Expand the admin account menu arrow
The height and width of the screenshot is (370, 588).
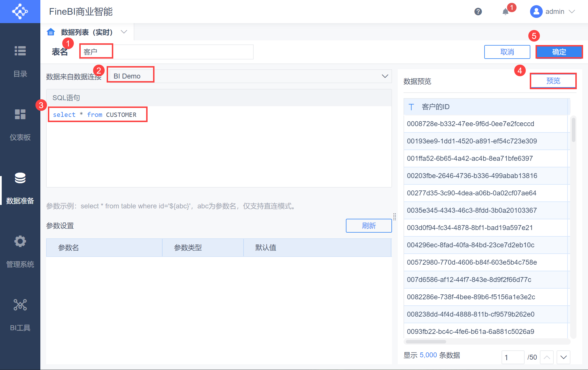point(572,12)
